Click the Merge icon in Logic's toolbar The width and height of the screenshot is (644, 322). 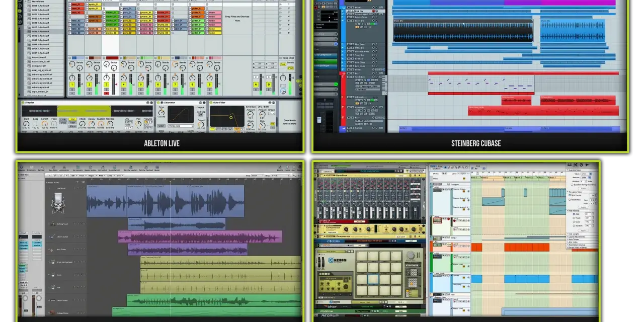coord(157,168)
